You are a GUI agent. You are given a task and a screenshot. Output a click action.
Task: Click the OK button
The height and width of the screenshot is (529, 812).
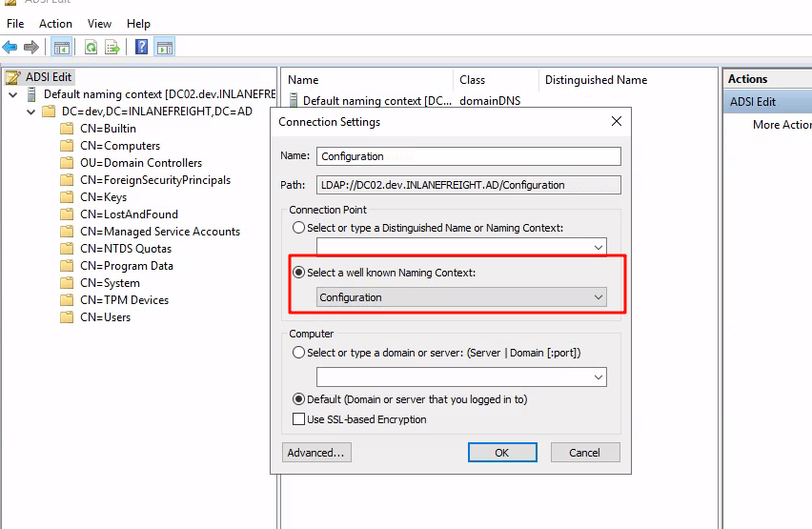pos(502,453)
